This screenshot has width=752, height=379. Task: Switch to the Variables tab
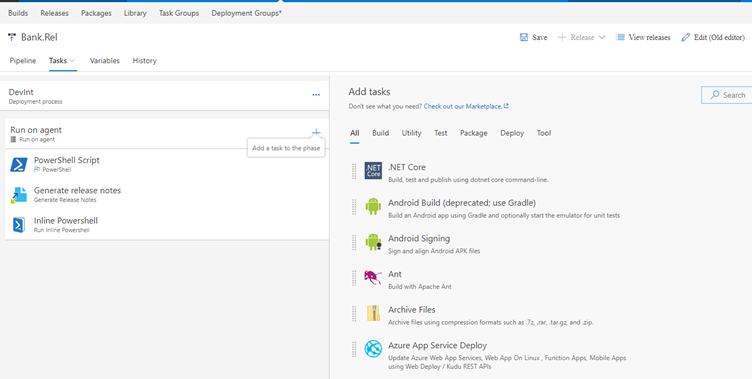[x=105, y=61]
